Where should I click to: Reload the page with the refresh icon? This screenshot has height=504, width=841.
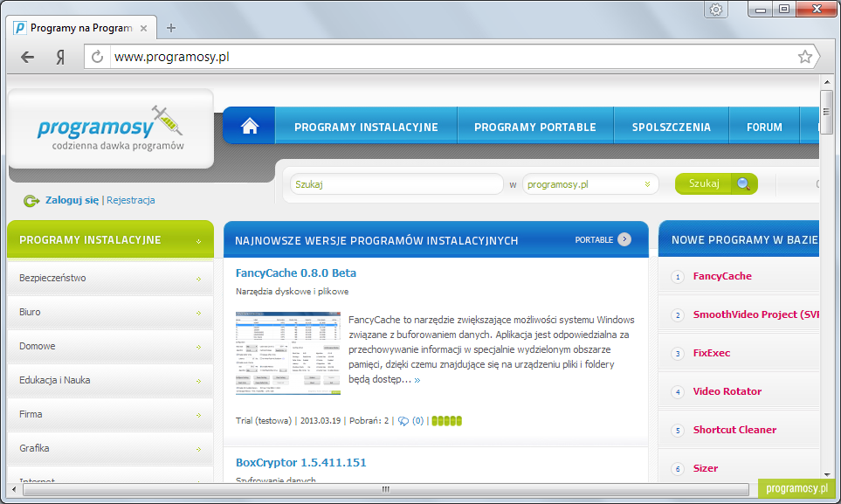pyautogui.click(x=97, y=57)
